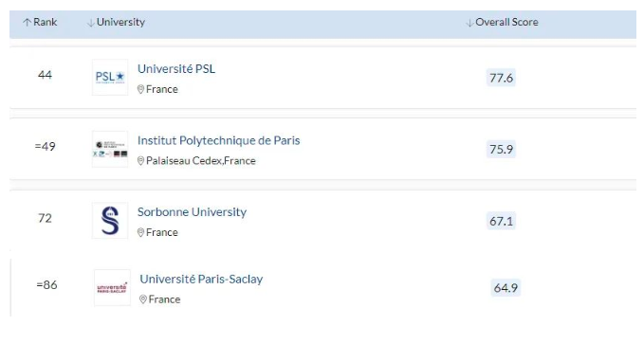
Task: Select the row ranked =49
Action: tap(322, 149)
